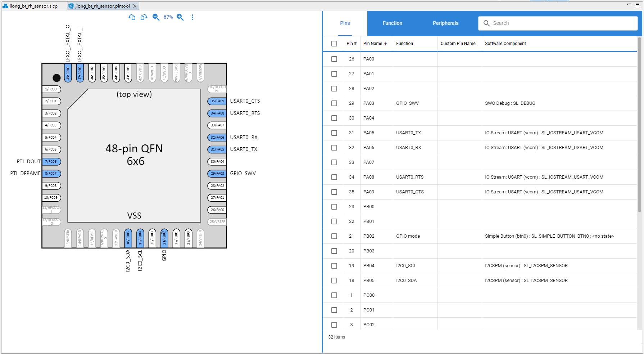The image size is (644, 354).
Task: Check the PB02 row checkbox
Action: 334,236
